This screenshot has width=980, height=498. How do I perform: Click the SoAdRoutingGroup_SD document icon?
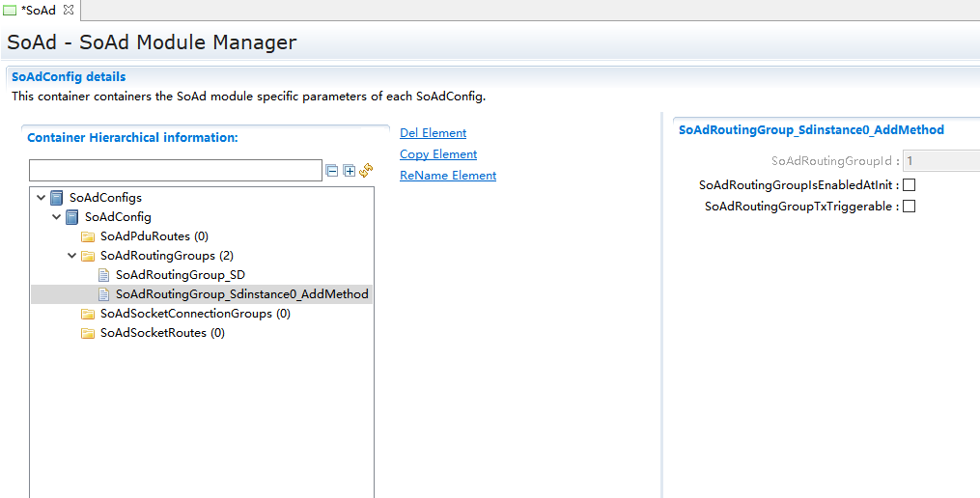coord(104,275)
